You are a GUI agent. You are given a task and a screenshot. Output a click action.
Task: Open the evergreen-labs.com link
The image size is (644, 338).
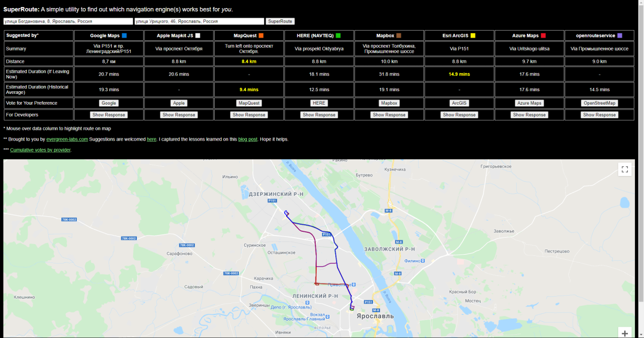click(67, 139)
